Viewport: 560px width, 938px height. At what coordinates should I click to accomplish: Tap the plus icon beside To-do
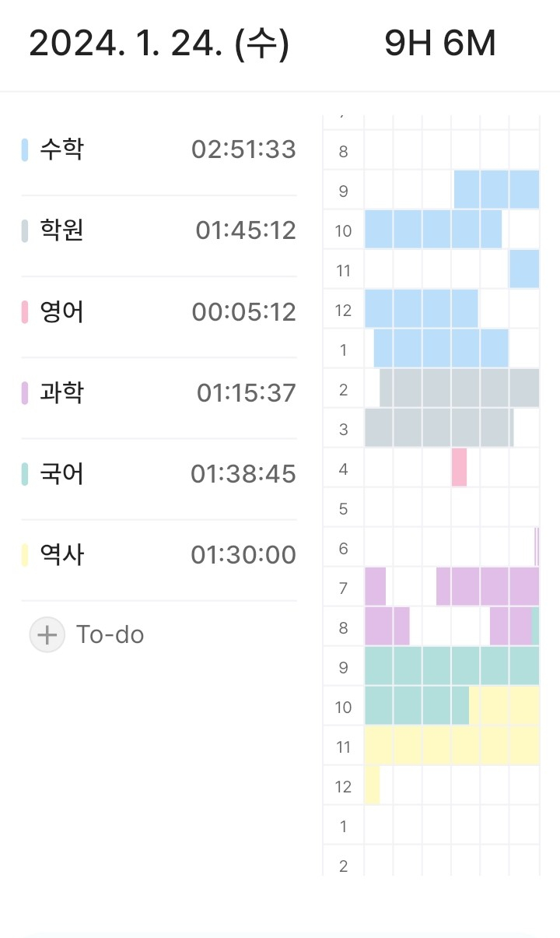[47, 634]
